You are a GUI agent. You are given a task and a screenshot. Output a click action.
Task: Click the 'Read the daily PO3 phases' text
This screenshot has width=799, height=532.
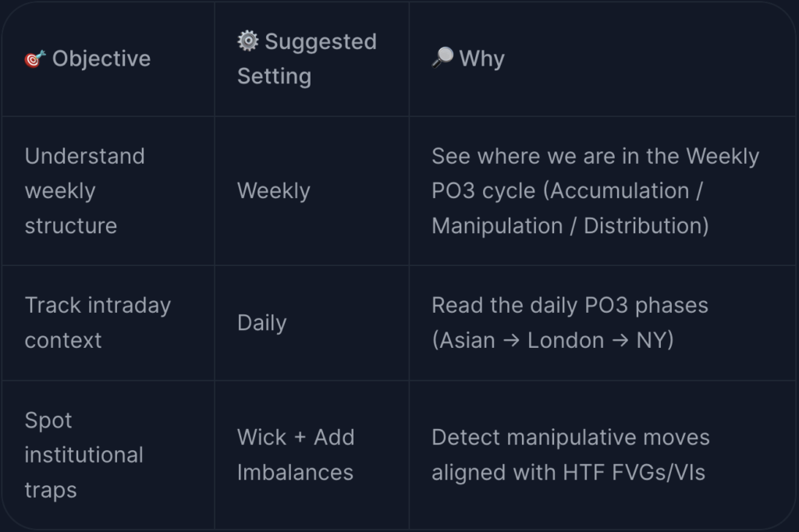570,305
